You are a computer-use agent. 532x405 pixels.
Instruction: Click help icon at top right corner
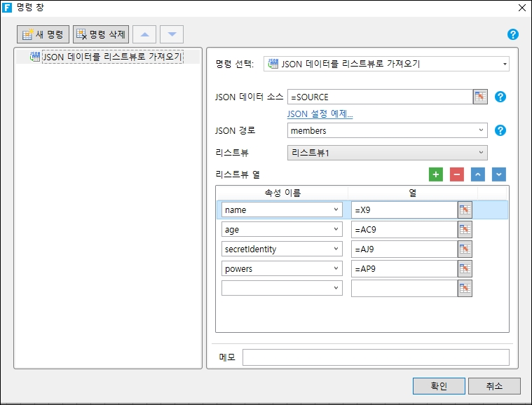coord(512,34)
